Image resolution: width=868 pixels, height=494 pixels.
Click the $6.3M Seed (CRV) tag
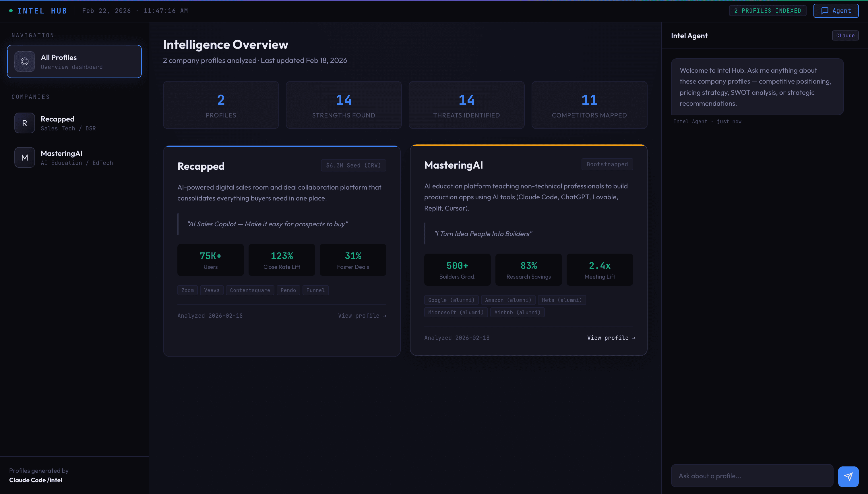tap(353, 165)
